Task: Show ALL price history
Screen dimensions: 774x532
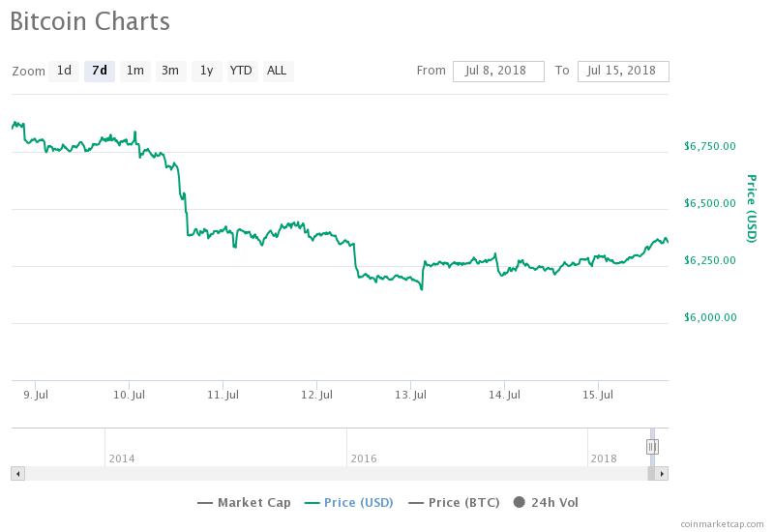Action: point(277,71)
